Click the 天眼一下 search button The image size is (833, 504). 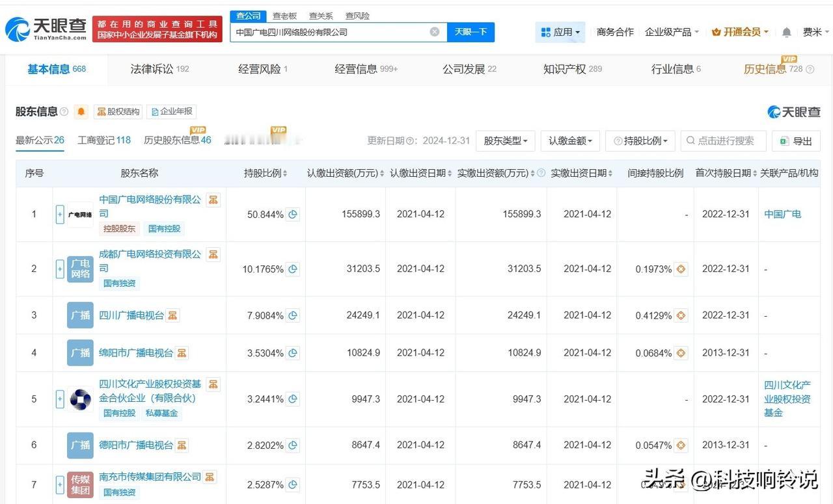[471, 32]
